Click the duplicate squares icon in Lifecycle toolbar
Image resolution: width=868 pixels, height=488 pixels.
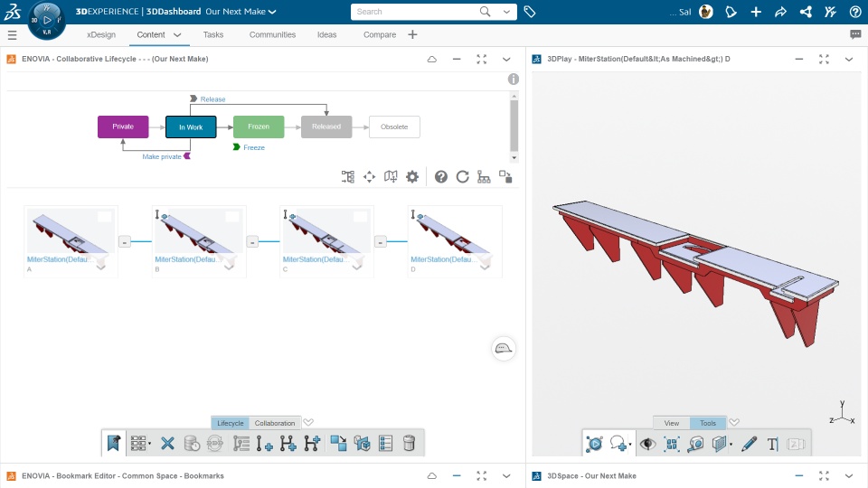coord(338,443)
